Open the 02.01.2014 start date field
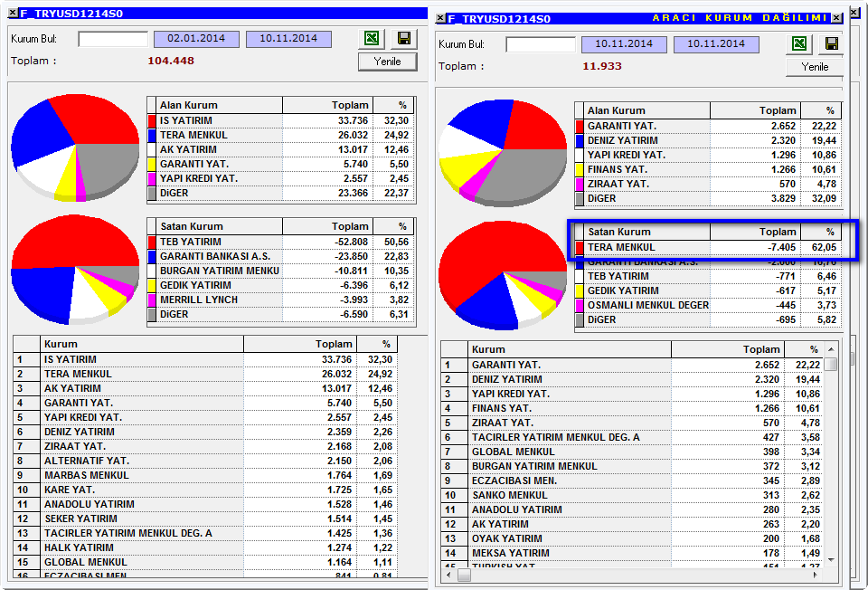The width and height of the screenshot is (868, 590). point(196,39)
